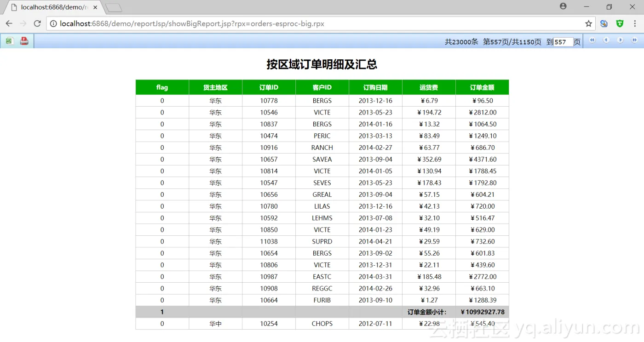This screenshot has width=644, height=342.
Task: Select customer cell CHOPS
Action: (x=322, y=324)
